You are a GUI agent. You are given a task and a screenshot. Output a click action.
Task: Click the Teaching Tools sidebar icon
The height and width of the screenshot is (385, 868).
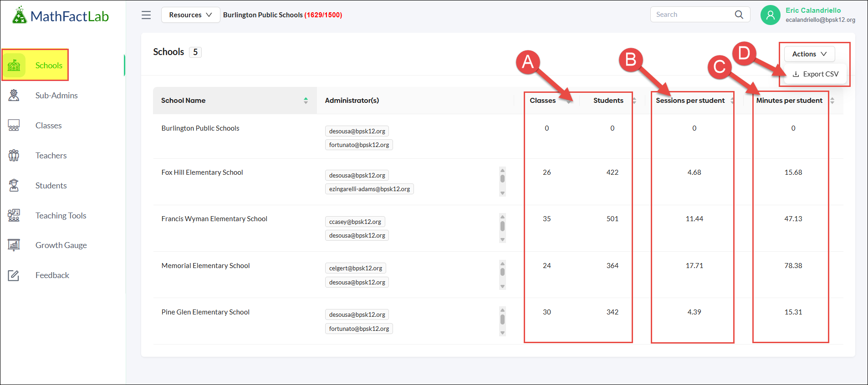coord(14,215)
